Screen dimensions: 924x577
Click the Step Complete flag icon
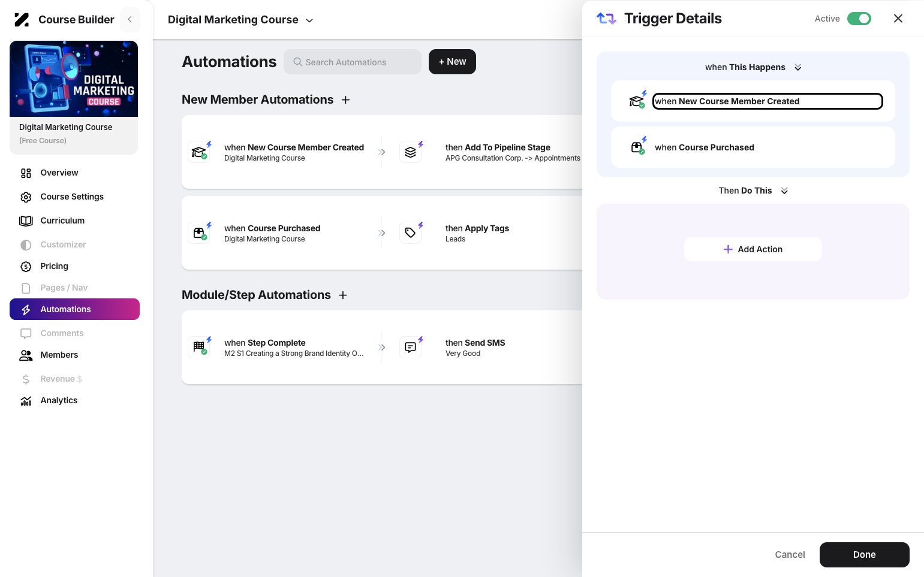point(199,347)
